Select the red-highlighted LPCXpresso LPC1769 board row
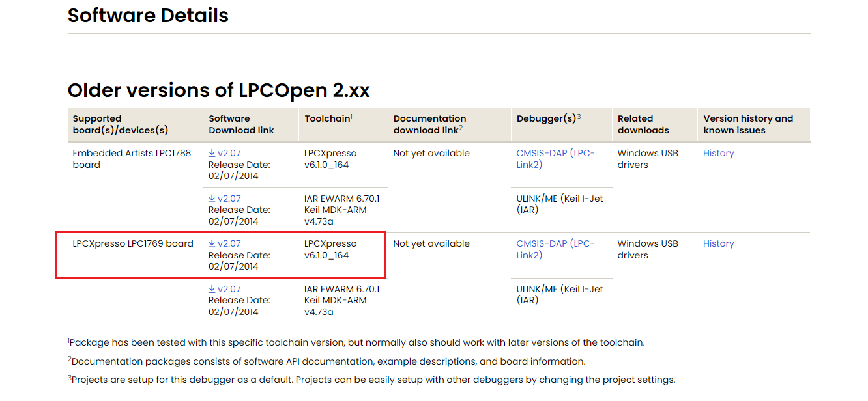 [132, 243]
